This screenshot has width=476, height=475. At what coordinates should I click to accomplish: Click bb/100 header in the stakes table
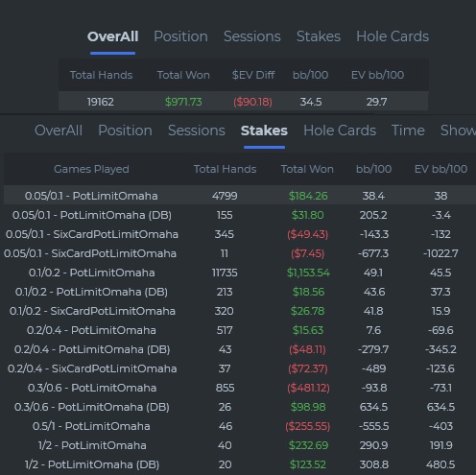click(x=373, y=169)
